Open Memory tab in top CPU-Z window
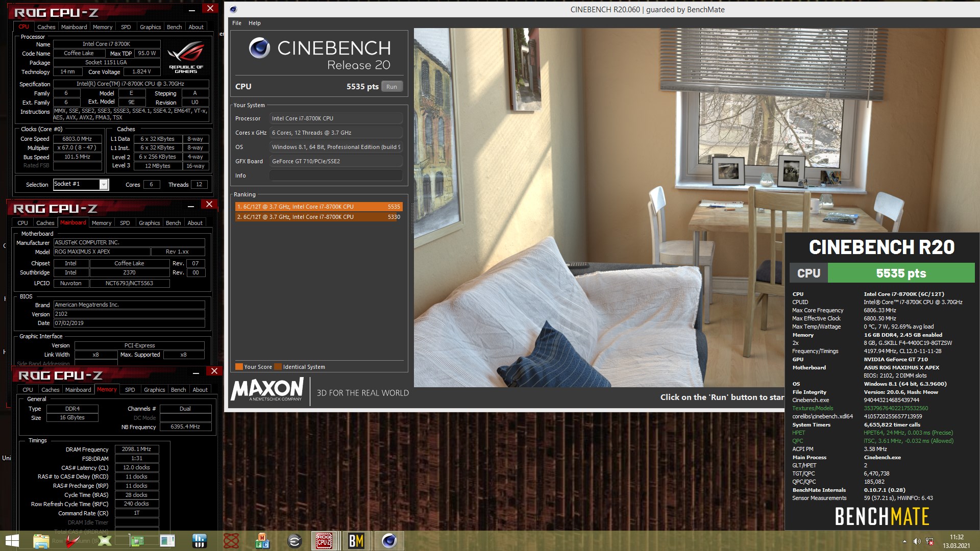The width and height of the screenshot is (980, 551). click(x=103, y=27)
